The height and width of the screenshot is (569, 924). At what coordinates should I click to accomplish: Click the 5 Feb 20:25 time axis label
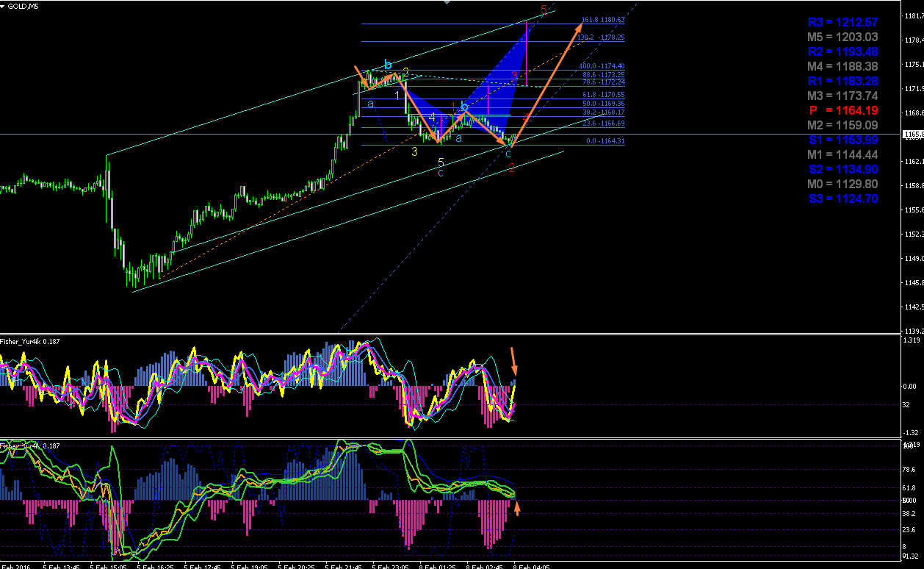(x=296, y=566)
